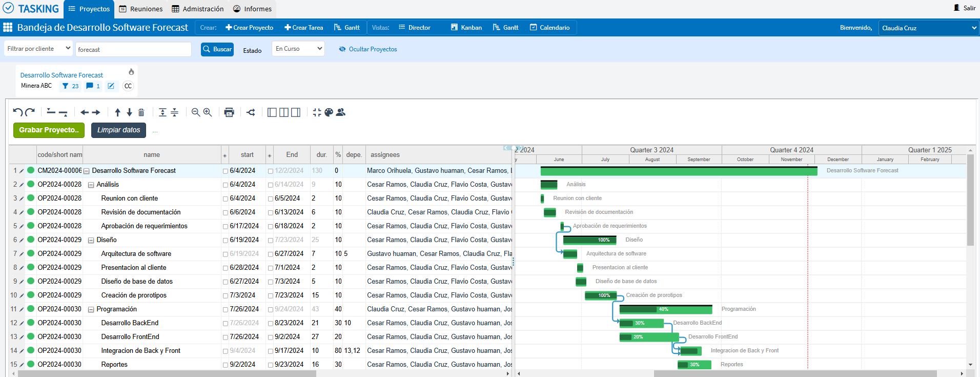
Task: Click the Ocultar Proyectos link
Action: point(368,49)
